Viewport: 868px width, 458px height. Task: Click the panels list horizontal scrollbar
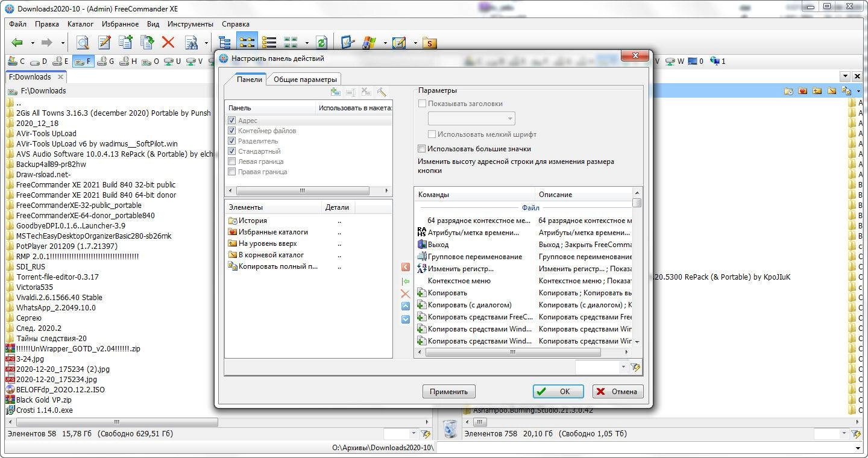pyautogui.click(x=308, y=190)
